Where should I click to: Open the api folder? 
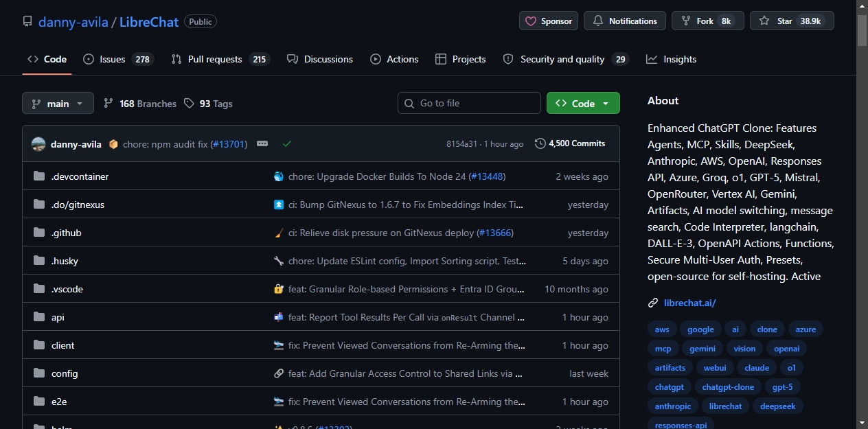pyautogui.click(x=58, y=317)
